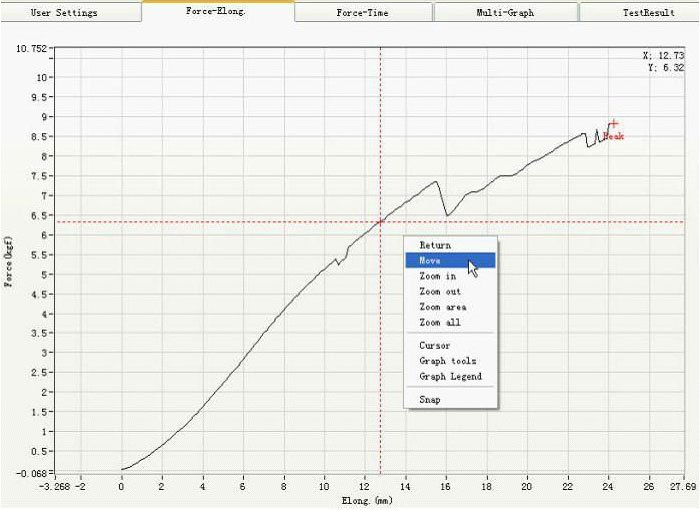Click the X/Y coordinate readout
Image resolution: width=700 pixels, height=510 pixels.
664,62
